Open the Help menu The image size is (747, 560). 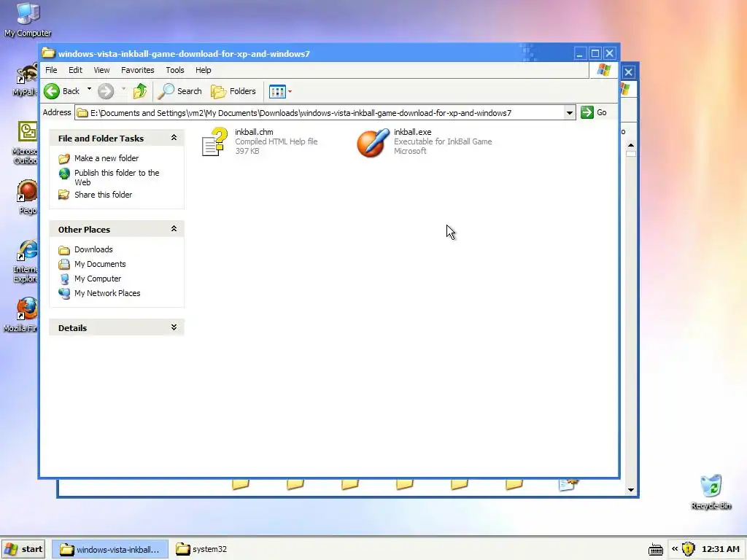203,70
